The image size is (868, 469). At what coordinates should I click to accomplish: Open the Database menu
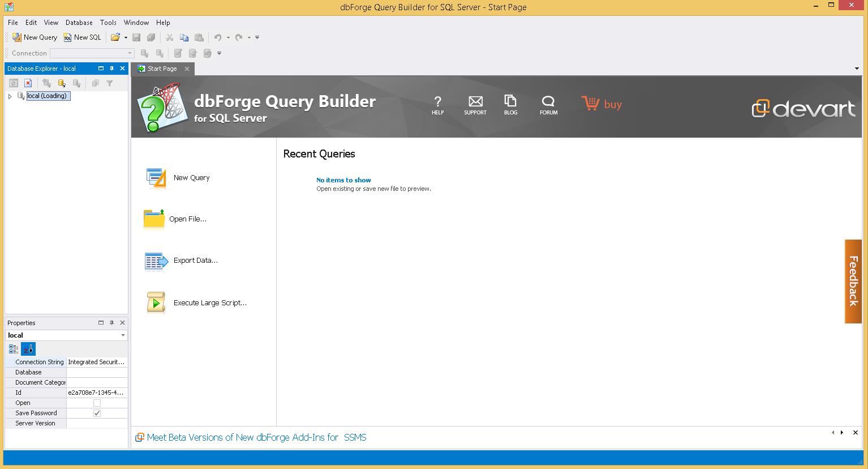(x=79, y=23)
